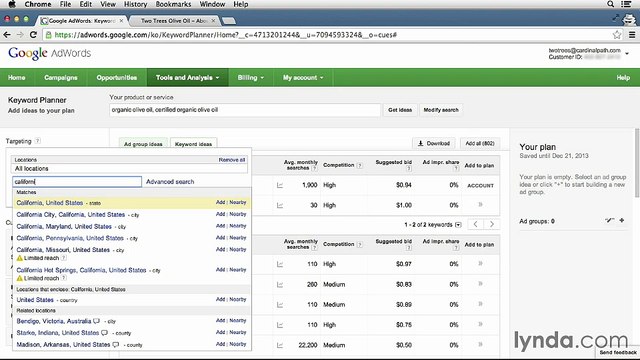
Task: Open the keywords-per-page dropdown arrow
Action: [x=458, y=225]
